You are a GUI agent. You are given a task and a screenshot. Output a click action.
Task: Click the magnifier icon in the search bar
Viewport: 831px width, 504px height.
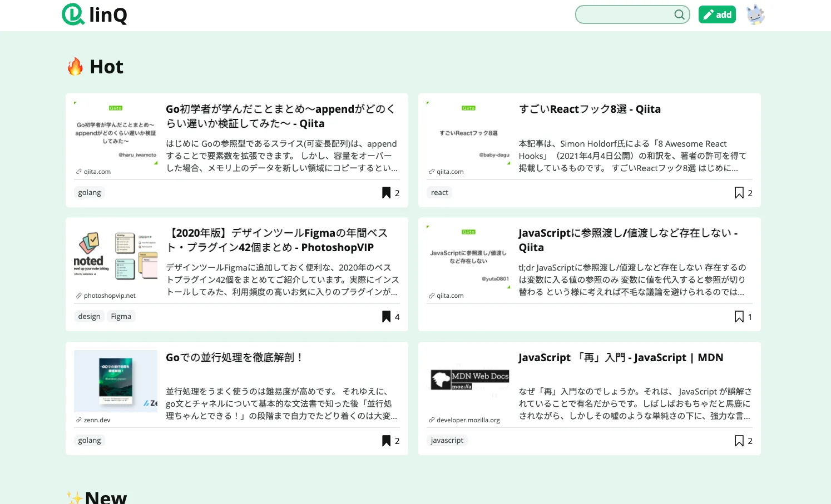tap(679, 14)
